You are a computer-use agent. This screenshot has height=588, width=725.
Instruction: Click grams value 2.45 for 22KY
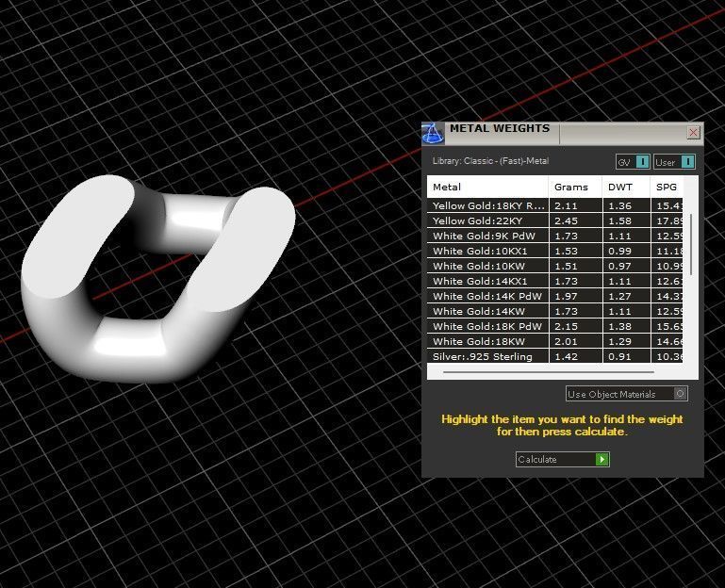coord(566,220)
